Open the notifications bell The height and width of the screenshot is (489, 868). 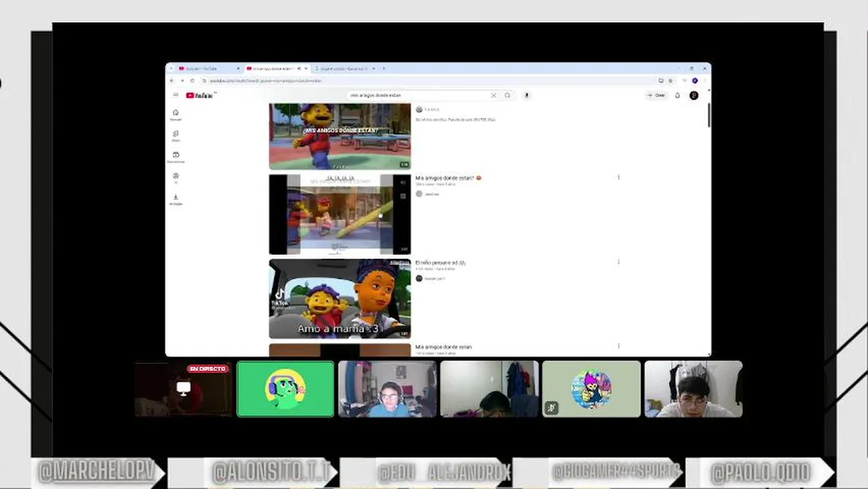coord(677,96)
